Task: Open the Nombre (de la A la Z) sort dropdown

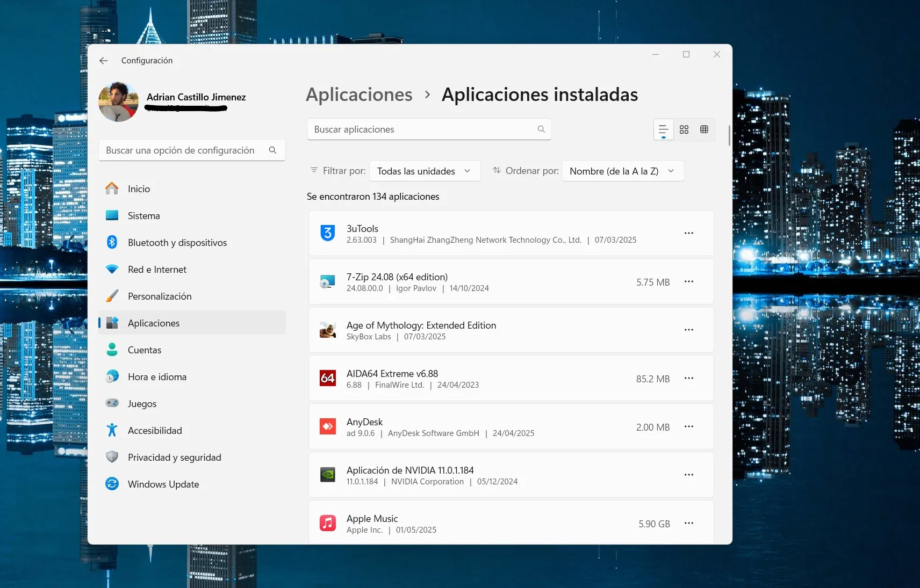Action: click(623, 171)
